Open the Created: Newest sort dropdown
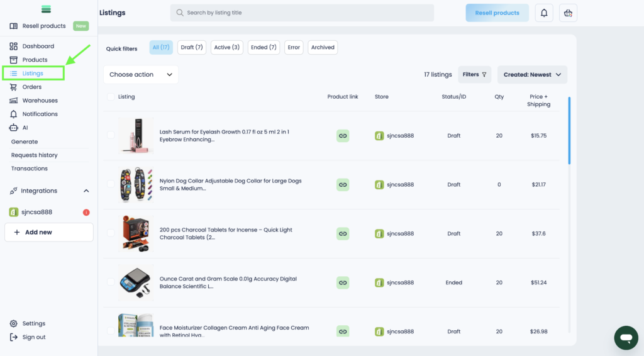 [x=532, y=75]
